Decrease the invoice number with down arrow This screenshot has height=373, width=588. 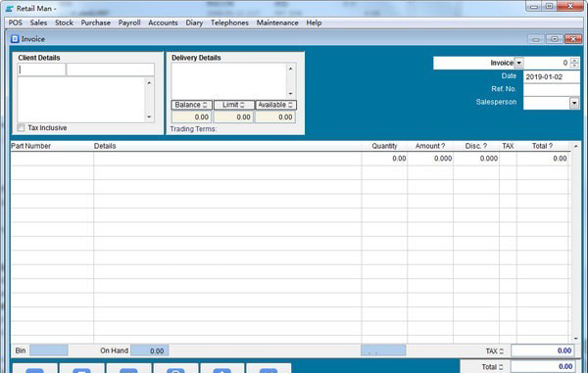[574, 66]
